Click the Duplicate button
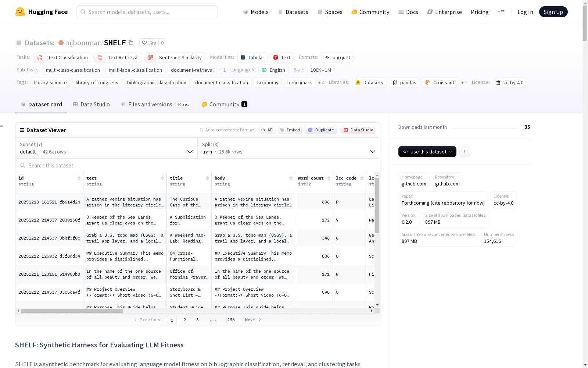The image size is (588, 368). pos(321,130)
